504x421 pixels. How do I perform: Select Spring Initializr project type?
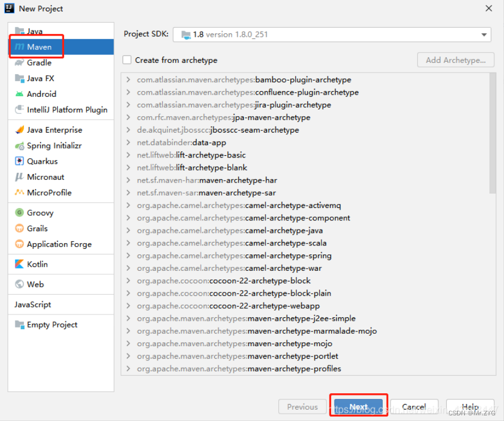coord(54,146)
